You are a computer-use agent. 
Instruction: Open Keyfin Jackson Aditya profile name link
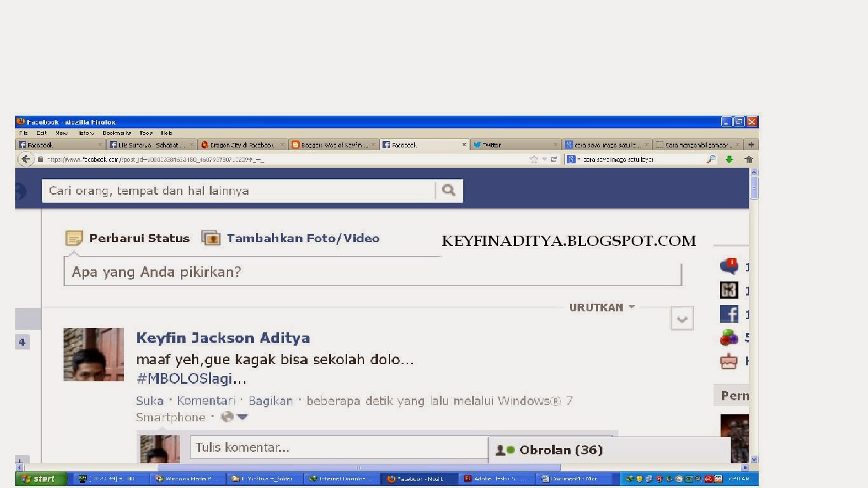tap(223, 338)
